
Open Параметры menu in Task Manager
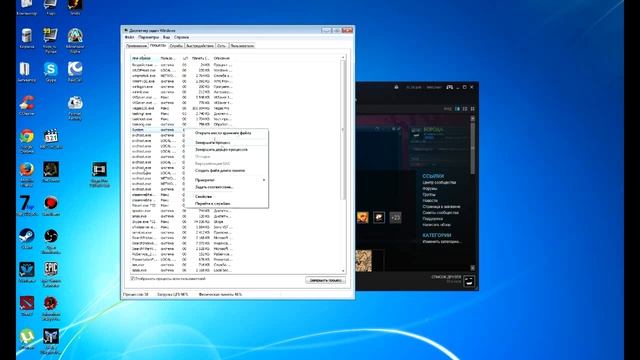[x=148, y=37]
